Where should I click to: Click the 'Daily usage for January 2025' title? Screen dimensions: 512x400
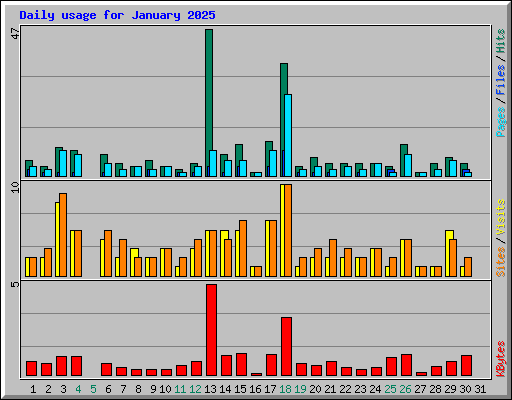click(117, 15)
